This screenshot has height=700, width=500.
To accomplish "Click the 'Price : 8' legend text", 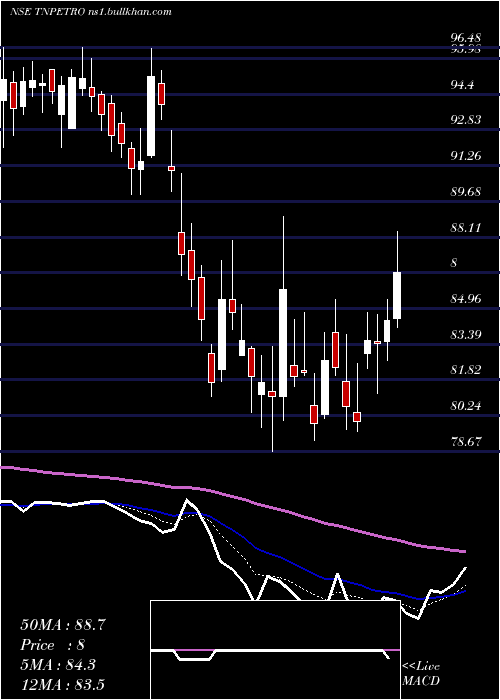I will pos(52,645).
